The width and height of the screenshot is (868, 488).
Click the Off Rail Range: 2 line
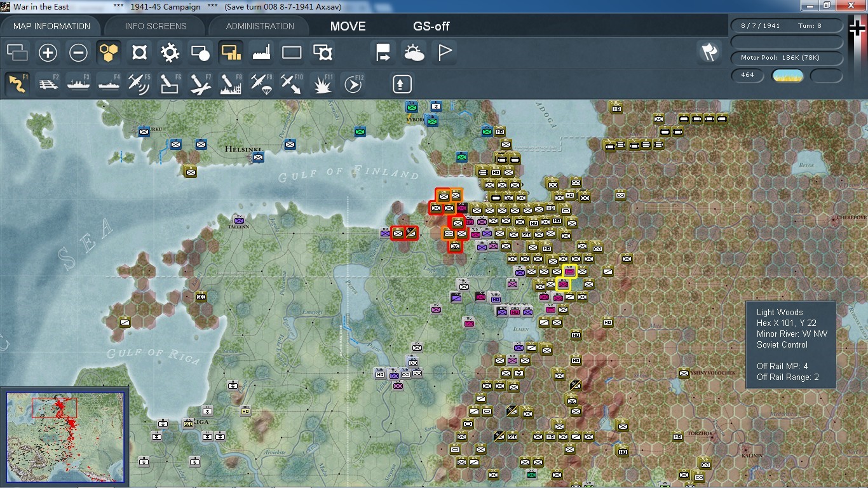click(788, 377)
